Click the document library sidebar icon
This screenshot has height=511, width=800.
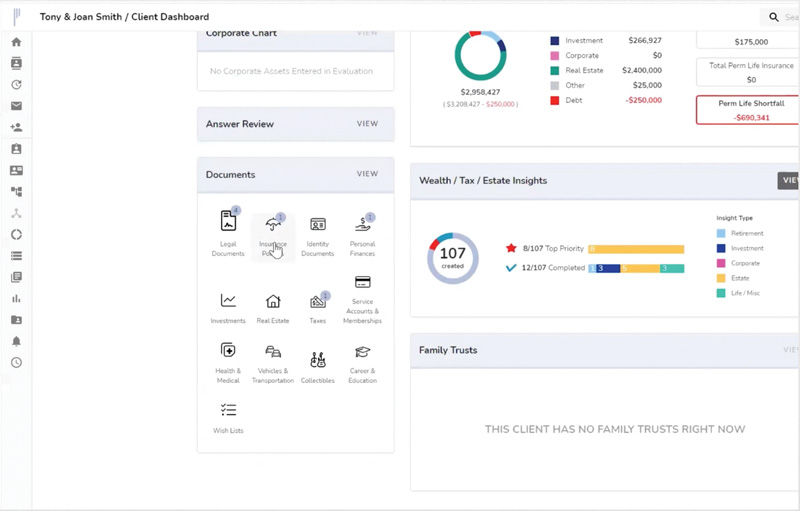tap(16, 277)
